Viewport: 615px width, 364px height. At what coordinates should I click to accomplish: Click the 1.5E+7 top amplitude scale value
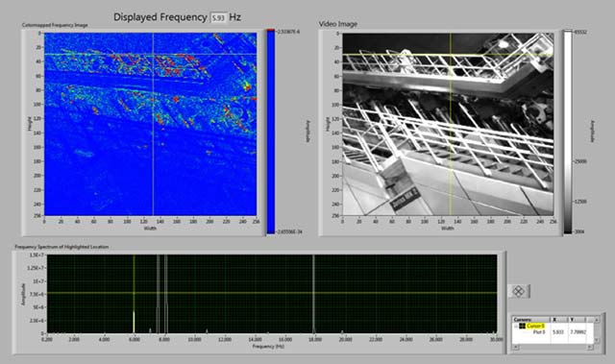click(37, 255)
